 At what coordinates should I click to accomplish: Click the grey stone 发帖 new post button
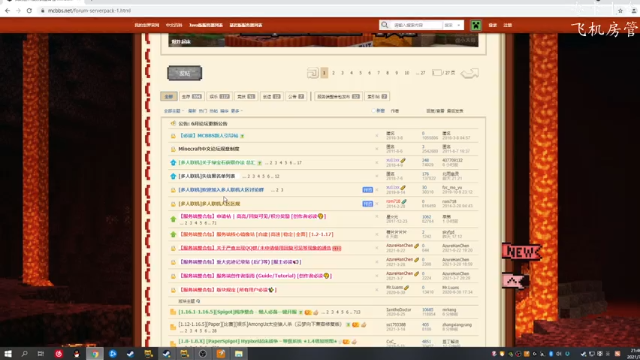[184, 73]
